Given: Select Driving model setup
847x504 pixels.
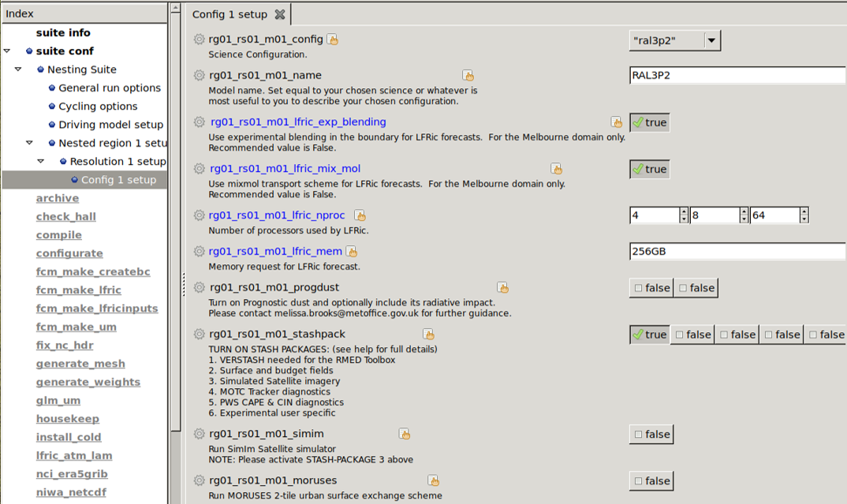Looking at the screenshot, I should coord(110,125).
